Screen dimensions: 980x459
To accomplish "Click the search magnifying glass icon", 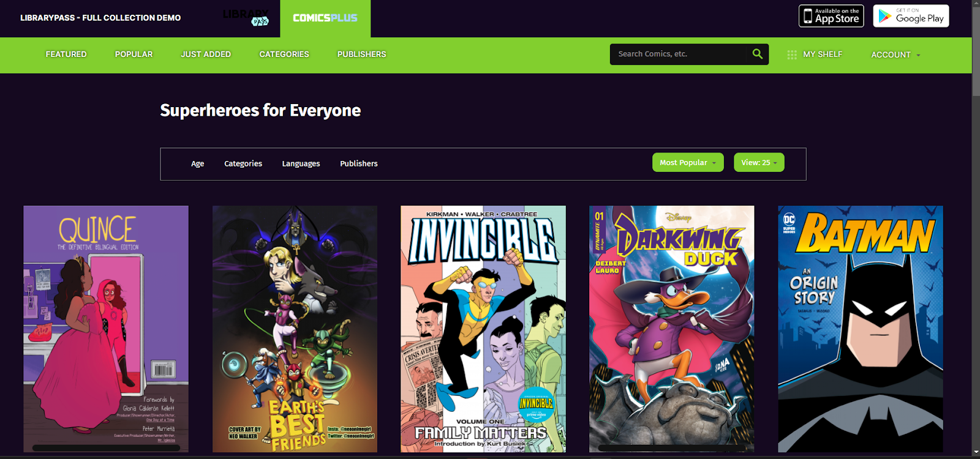I will [x=757, y=54].
